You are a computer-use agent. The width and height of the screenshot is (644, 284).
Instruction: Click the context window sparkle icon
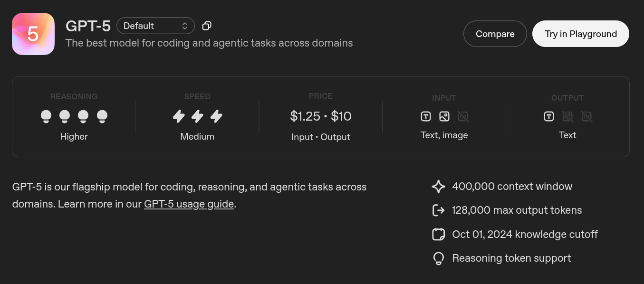tap(438, 187)
